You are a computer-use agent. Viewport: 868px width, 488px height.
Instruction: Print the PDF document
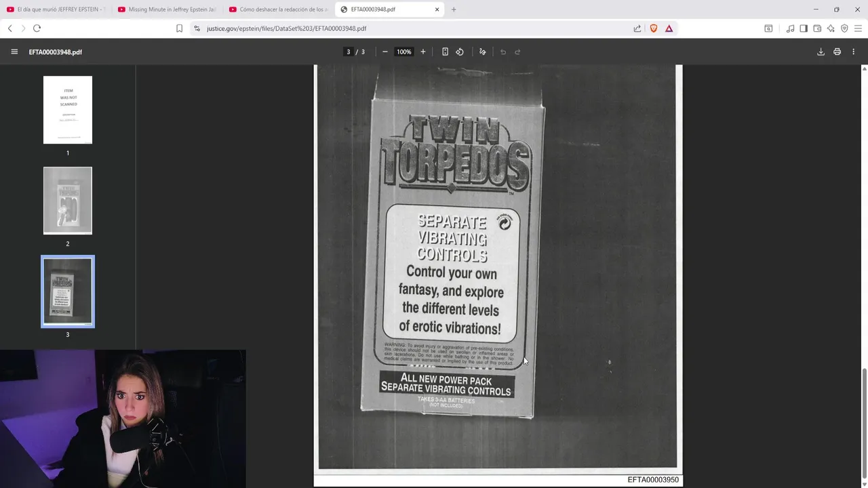pyautogui.click(x=837, y=52)
